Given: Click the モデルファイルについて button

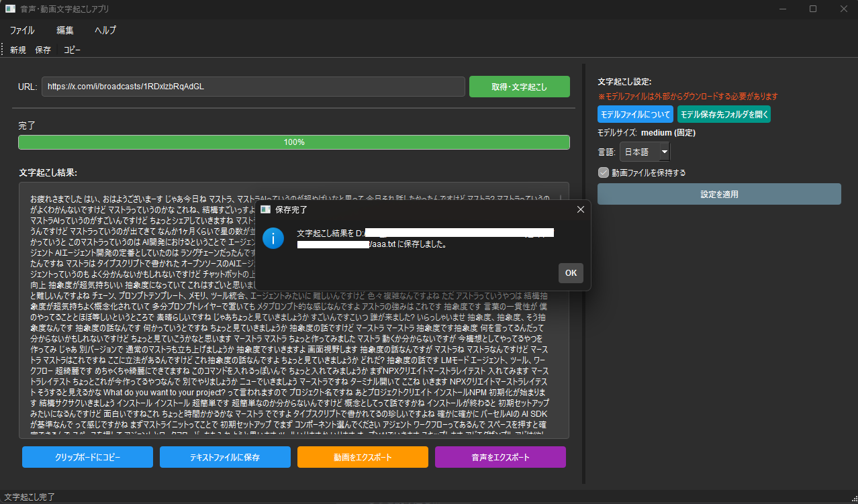Looking at the screenshot, I should 635,114.
